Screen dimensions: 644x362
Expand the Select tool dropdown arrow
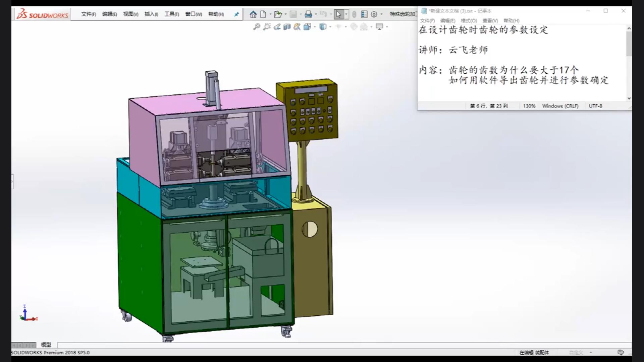346,14
